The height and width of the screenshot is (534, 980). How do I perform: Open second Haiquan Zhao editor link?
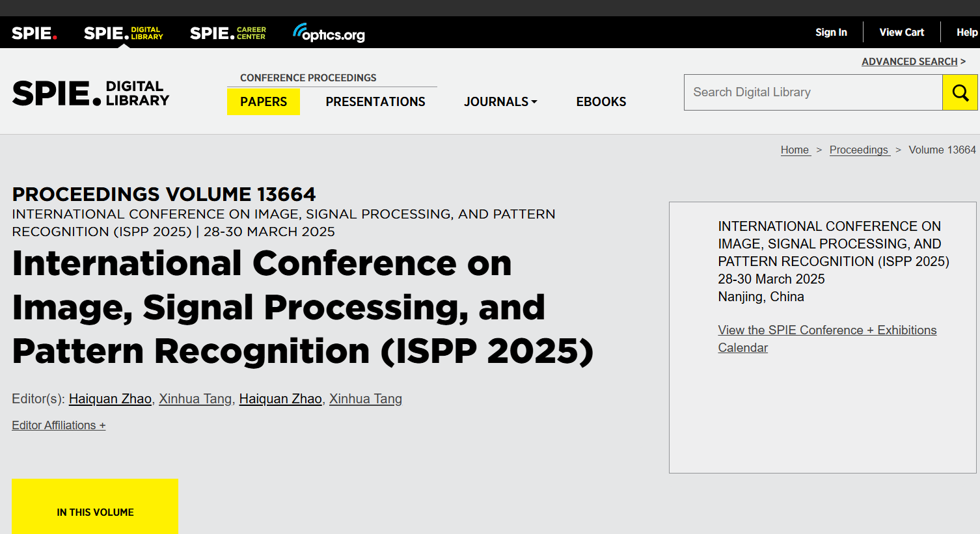coord(280,399)
